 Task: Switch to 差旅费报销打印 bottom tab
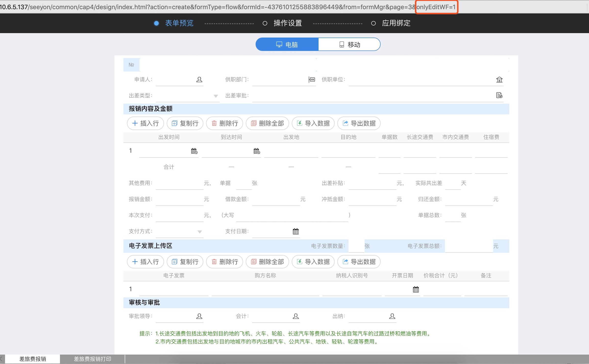[x=92, y=359]
